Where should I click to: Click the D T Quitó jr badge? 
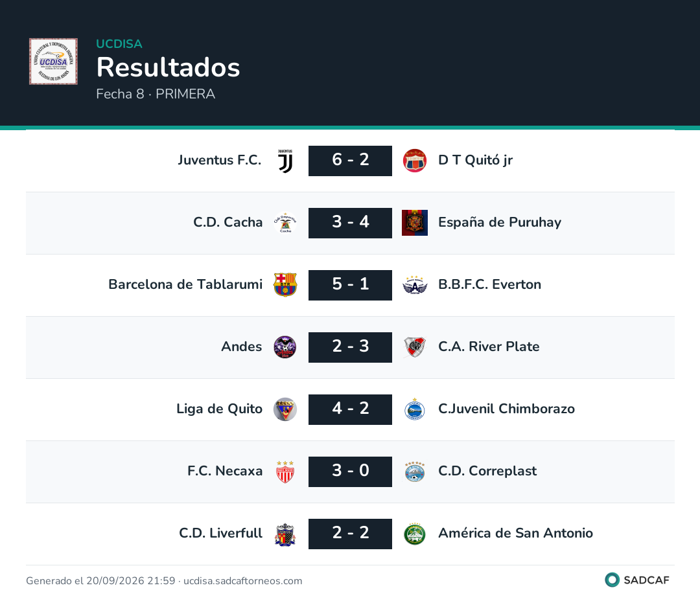415,161
